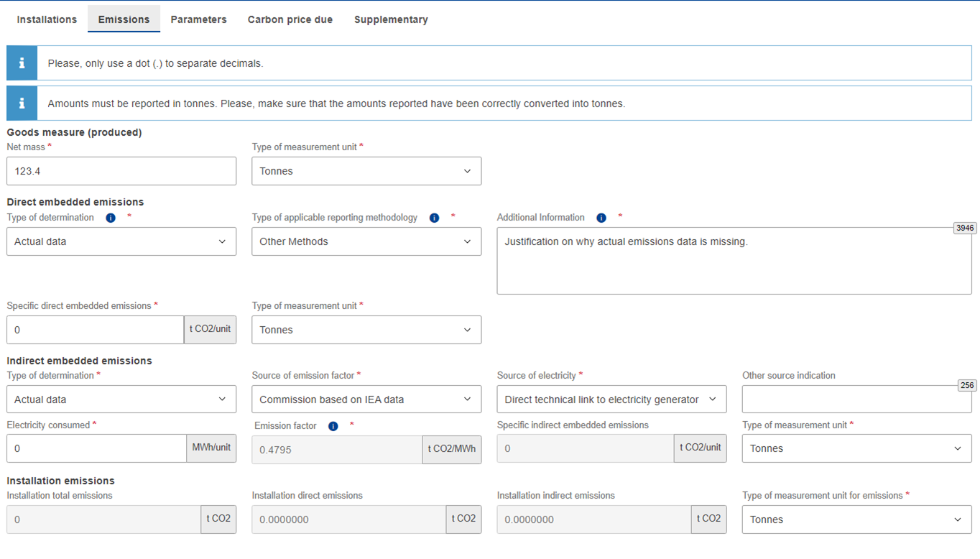Image resolution: width=980 pixels, height=559 pixels.
Task: Click the Net mass input field
Action: point(121,171)
